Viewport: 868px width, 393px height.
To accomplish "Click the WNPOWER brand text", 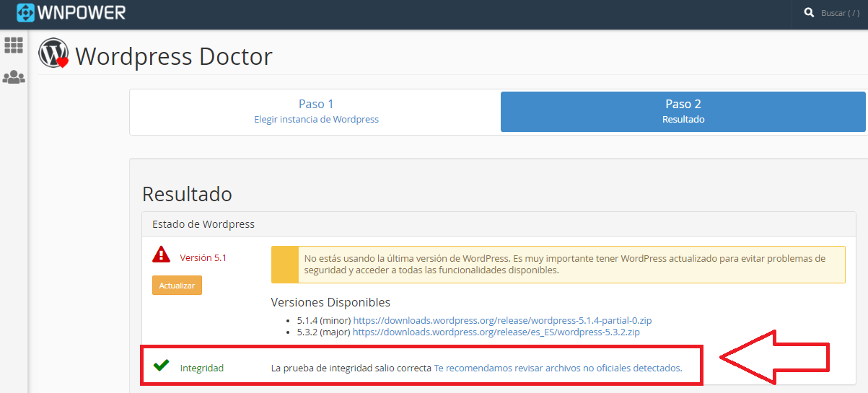I will (x=82, y=12).
